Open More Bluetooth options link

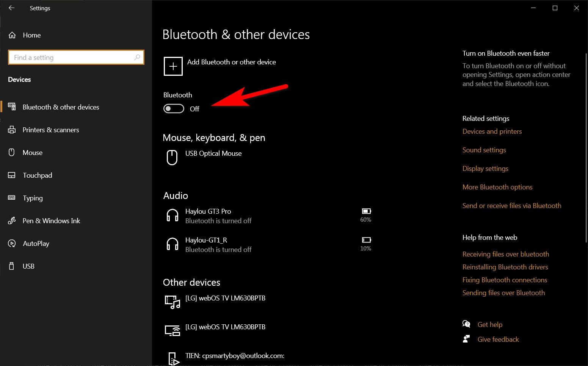click(497, 187)
